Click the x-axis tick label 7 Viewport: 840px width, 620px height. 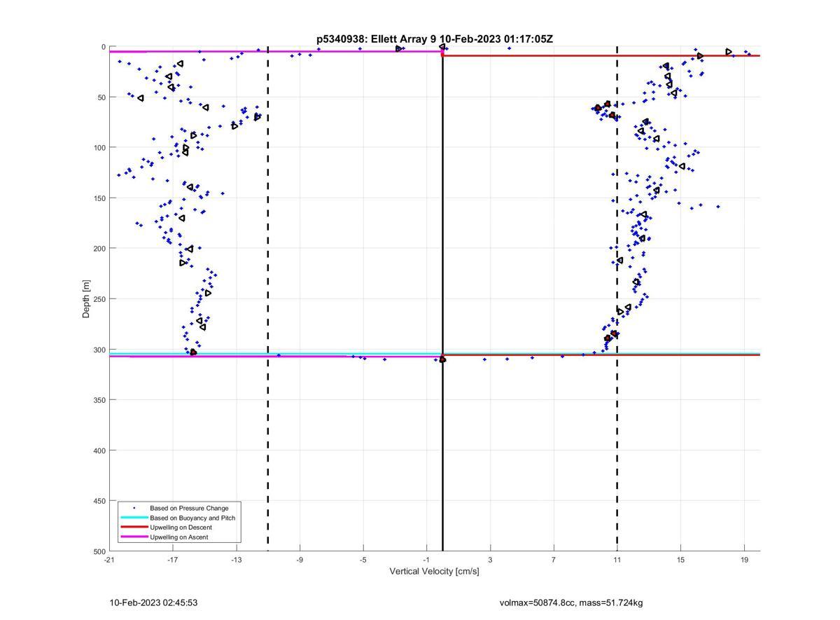554,560
